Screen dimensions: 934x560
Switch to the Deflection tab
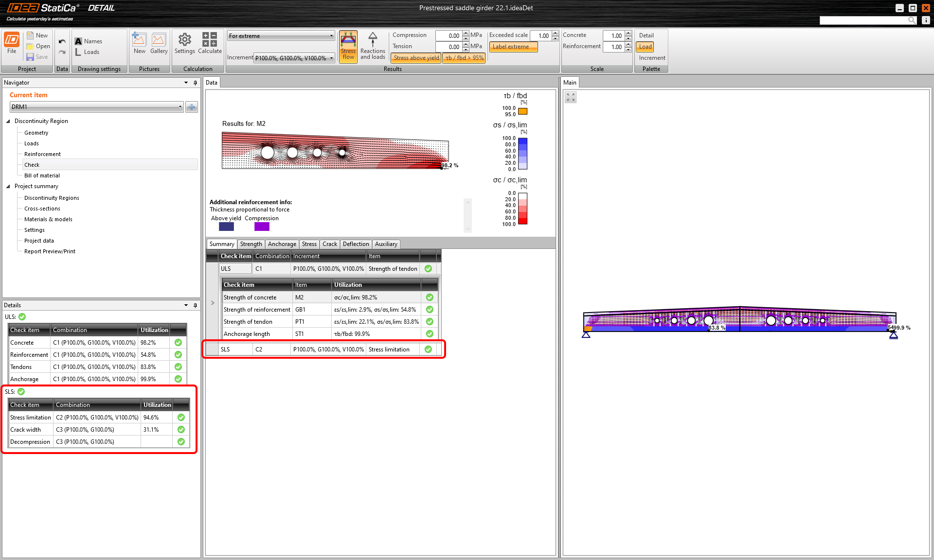click(356, 244)
